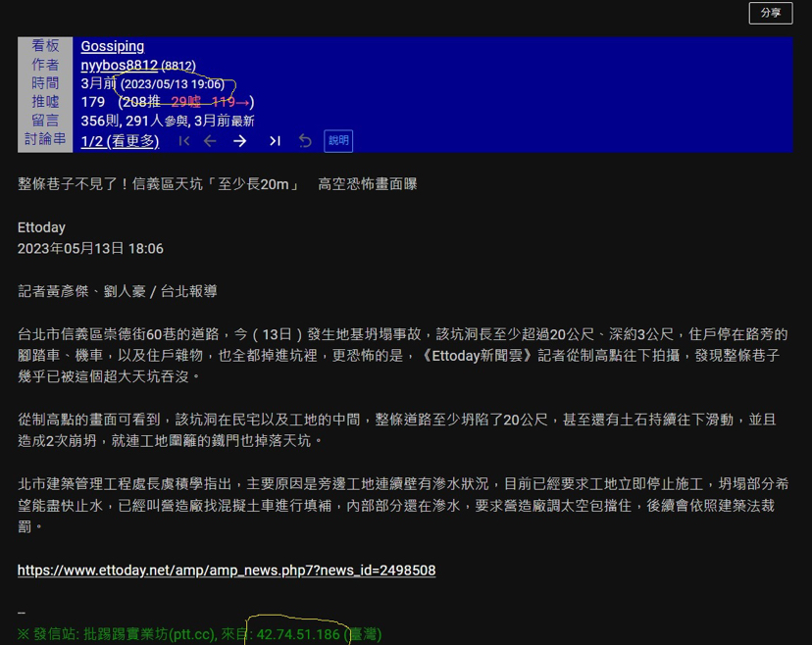Click the 看板 label cell

45,46
